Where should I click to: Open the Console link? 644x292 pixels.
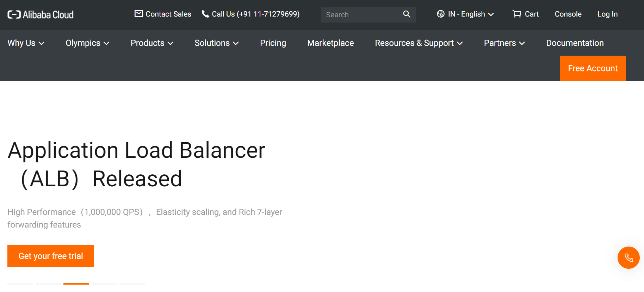tap(568, 14)
